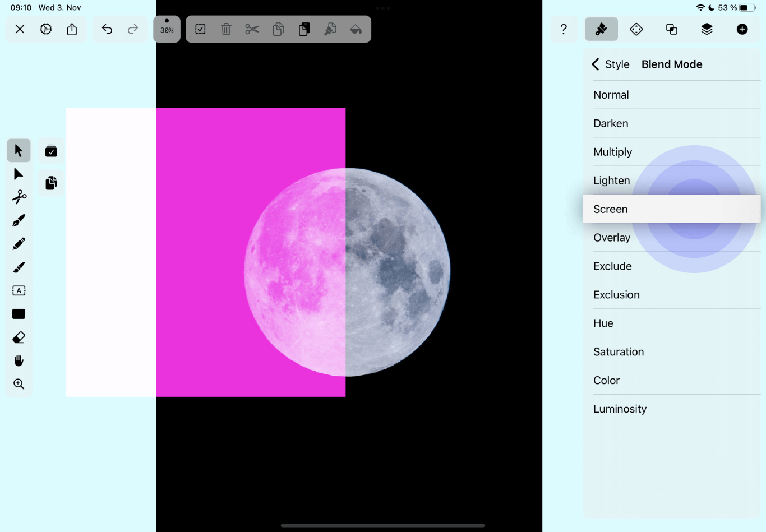Open document settings gear icon
The width and height of the screenshot is (766, 532).
click(x=46, y=29)
